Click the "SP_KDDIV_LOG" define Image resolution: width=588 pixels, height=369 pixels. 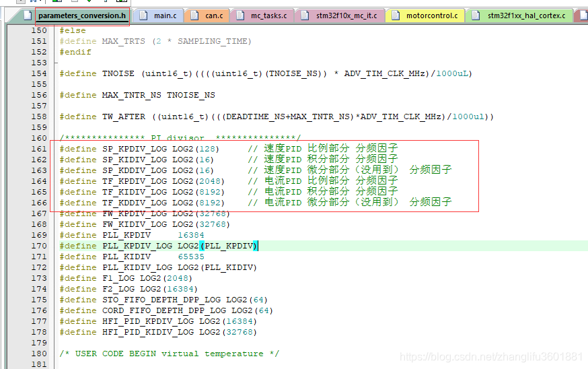coord(135,170)
